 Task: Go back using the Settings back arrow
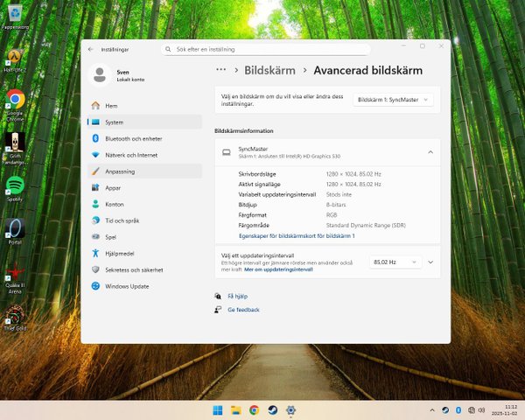click(91, 49)
